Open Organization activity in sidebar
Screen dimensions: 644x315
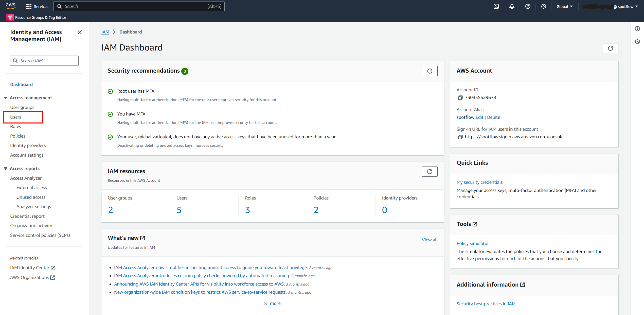pyautogui.click(x=31, y=226)
